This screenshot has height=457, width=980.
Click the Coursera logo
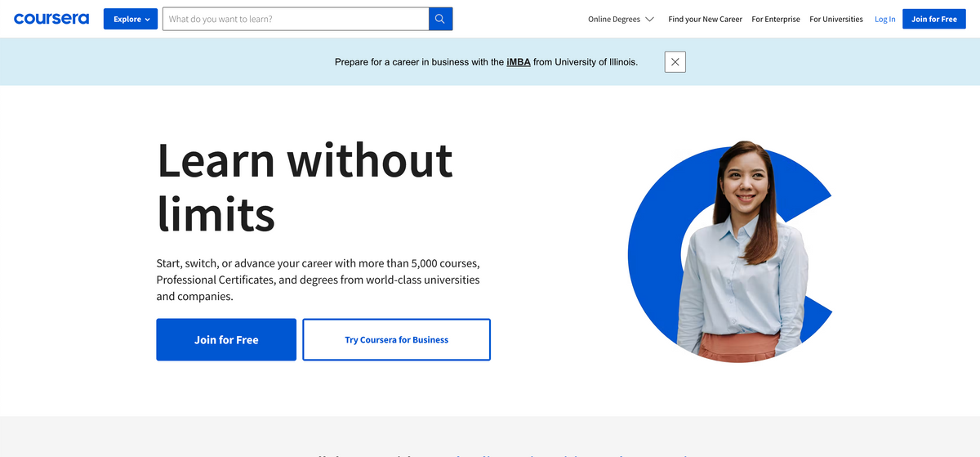(x=51, y=18)
